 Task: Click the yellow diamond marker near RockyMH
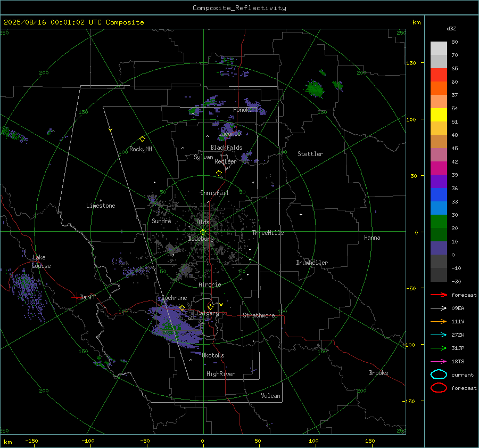click(142, 139)
